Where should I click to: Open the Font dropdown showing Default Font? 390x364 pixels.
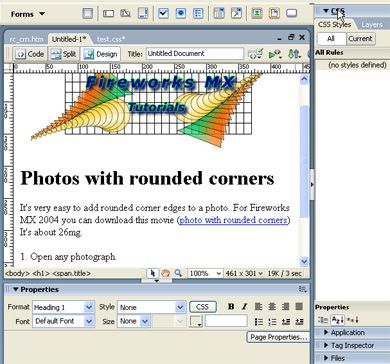coord(63,321)
